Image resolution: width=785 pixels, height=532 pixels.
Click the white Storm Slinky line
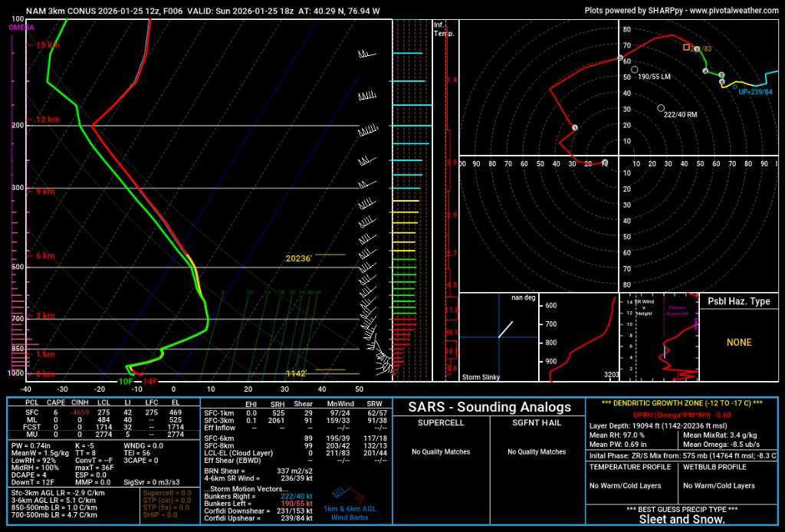click(506, 329)
